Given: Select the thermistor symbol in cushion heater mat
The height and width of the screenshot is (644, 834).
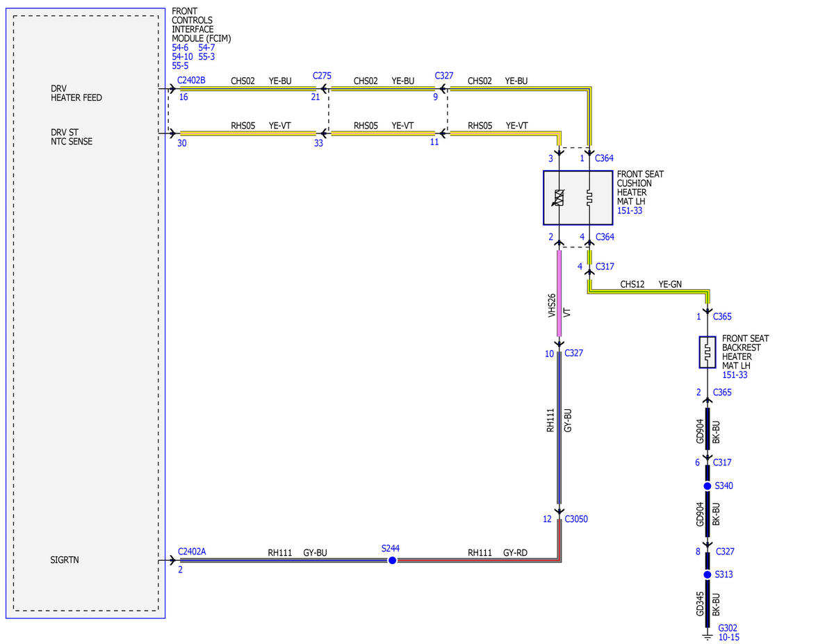Looking at the screenshot, I should pos(559,197).
